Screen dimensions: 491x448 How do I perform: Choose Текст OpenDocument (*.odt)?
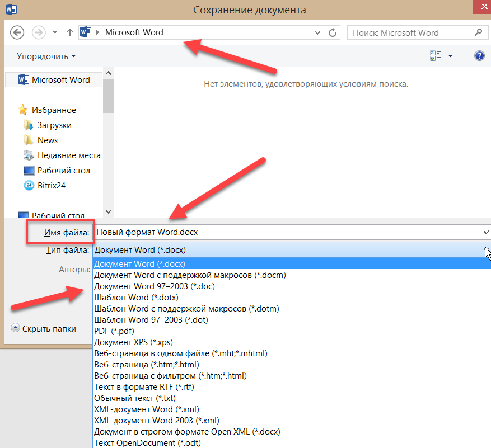(147, 443)
